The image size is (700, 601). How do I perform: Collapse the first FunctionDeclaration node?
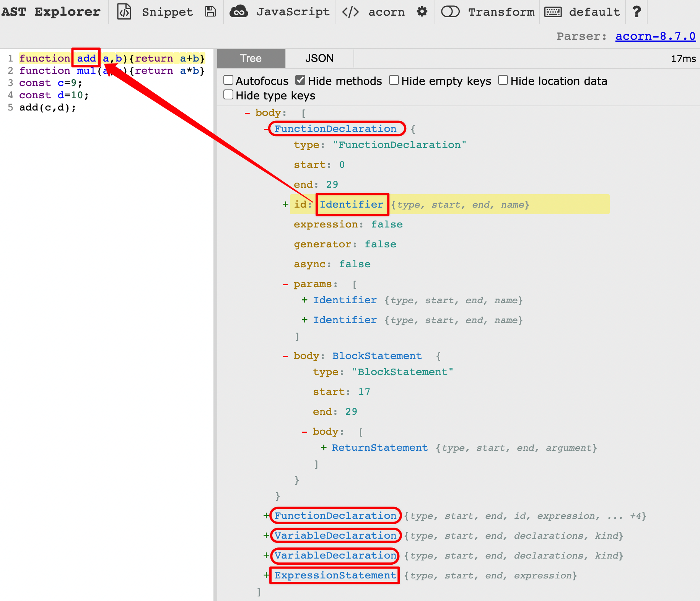coord(266,129)
